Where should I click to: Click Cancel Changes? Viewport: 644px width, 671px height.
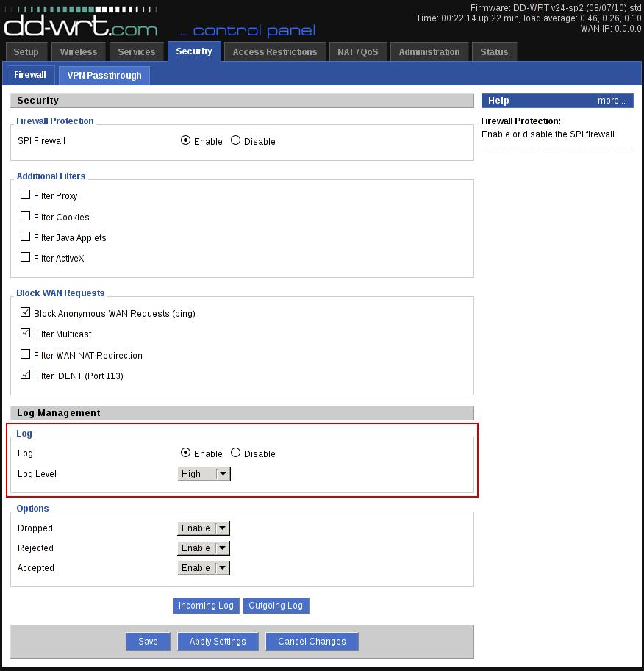(312, 642)
